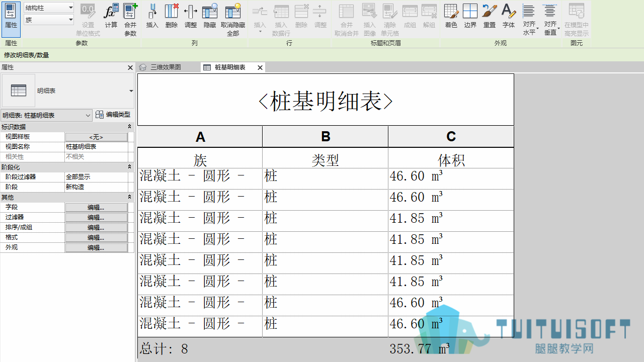Click the 设置单位格式 format unit icon
This screenshot has height=362, width=644.
click(x=88, y=20)
